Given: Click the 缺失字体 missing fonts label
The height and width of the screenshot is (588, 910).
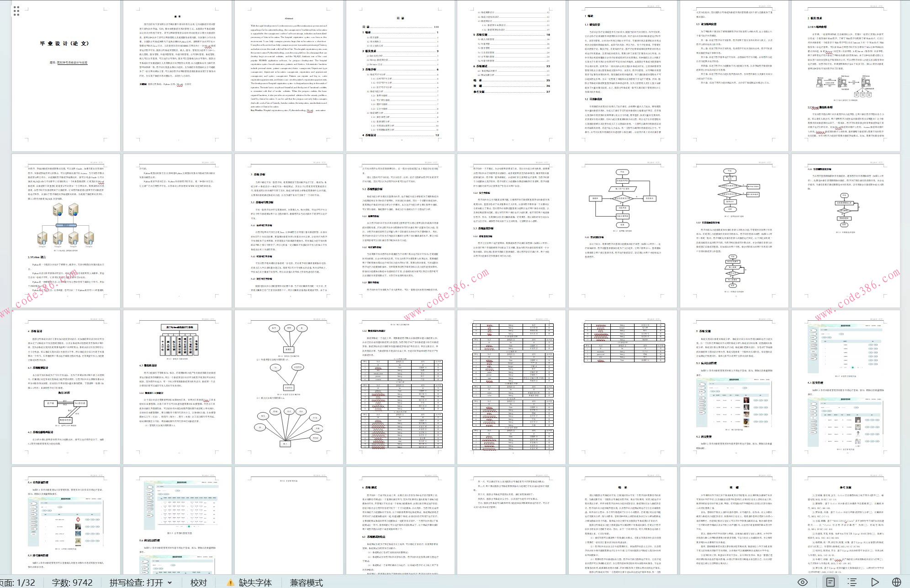Looking at the screenshot, I should point(255,583).
